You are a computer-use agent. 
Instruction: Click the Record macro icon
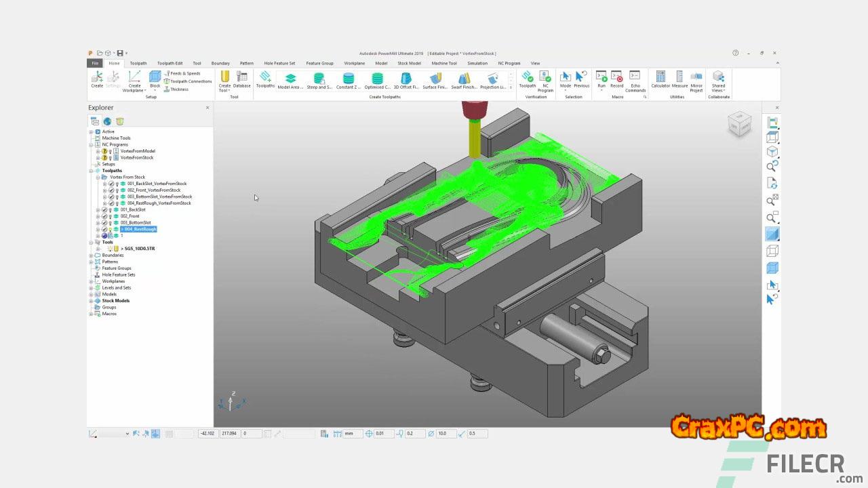(x=616, y=79)
